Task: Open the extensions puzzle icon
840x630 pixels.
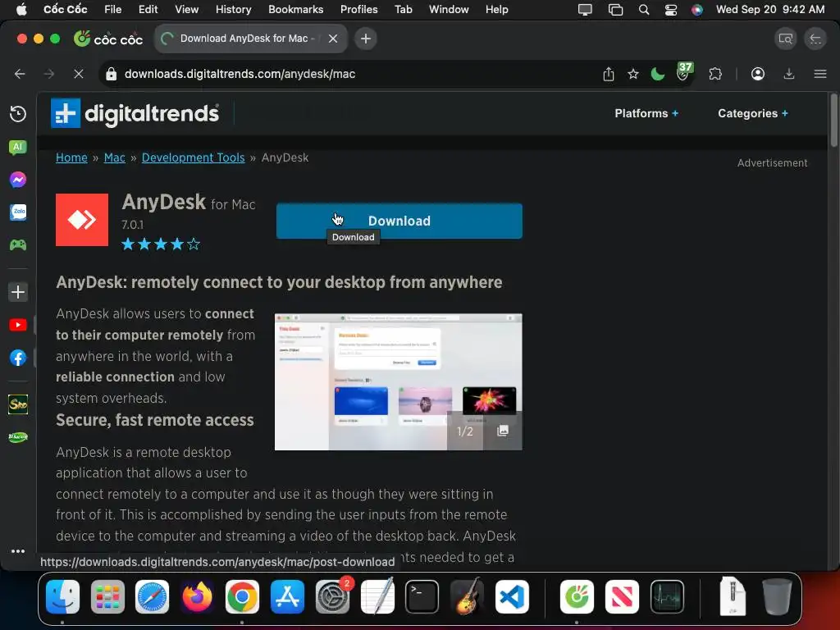Action: (x=715, y=74)
